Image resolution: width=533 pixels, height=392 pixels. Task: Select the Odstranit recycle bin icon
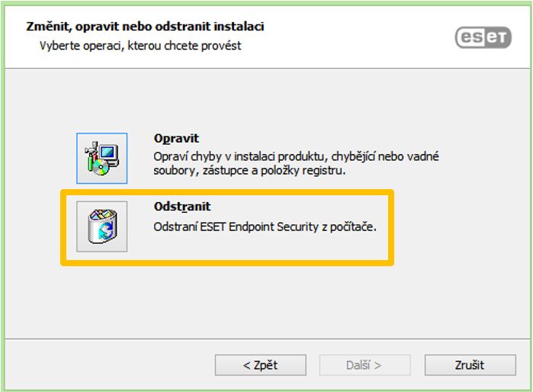coord(102,227)
